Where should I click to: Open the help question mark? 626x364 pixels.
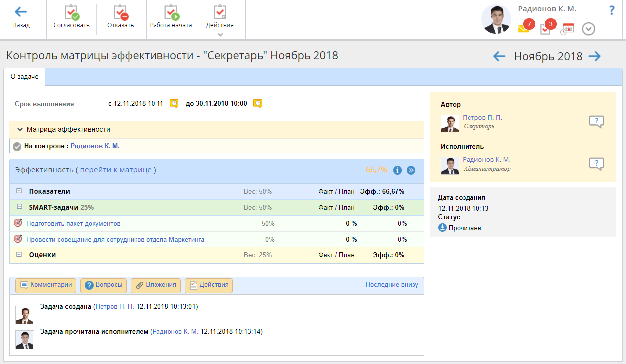click(612, 11)
